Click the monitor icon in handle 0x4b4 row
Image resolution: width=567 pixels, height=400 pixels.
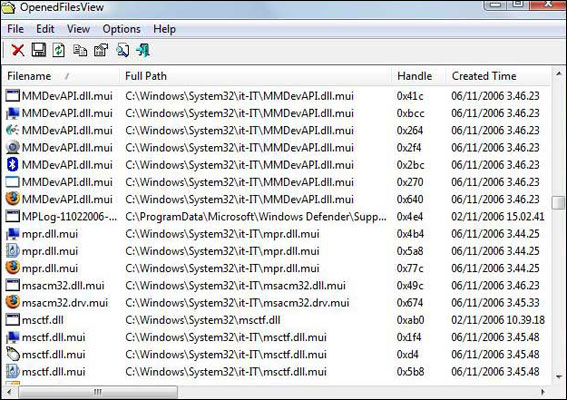[x=13, y=234]
